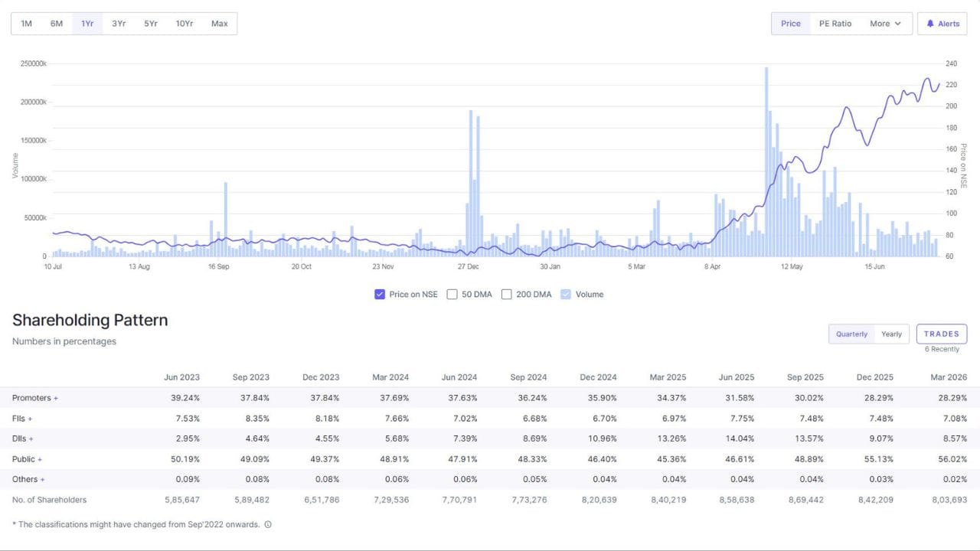Click the plus icon next to FIIs
980x551 pixels.
coord(30,419)
